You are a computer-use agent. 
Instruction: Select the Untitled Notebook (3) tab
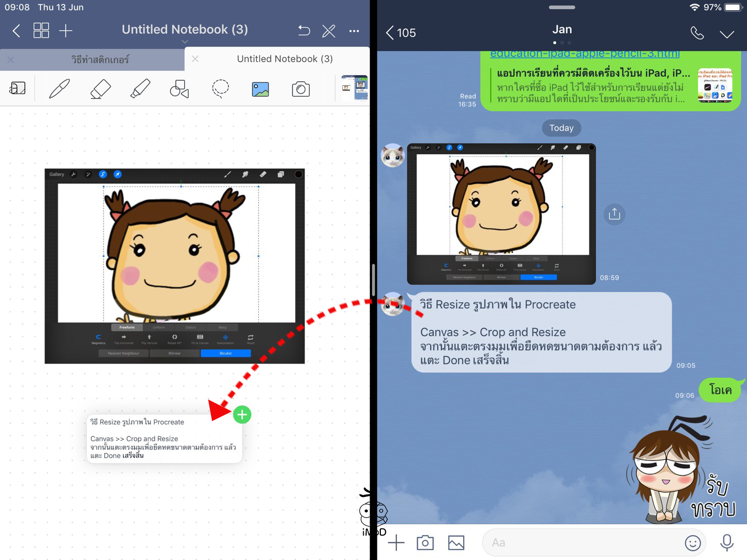[x=284, y=59]
